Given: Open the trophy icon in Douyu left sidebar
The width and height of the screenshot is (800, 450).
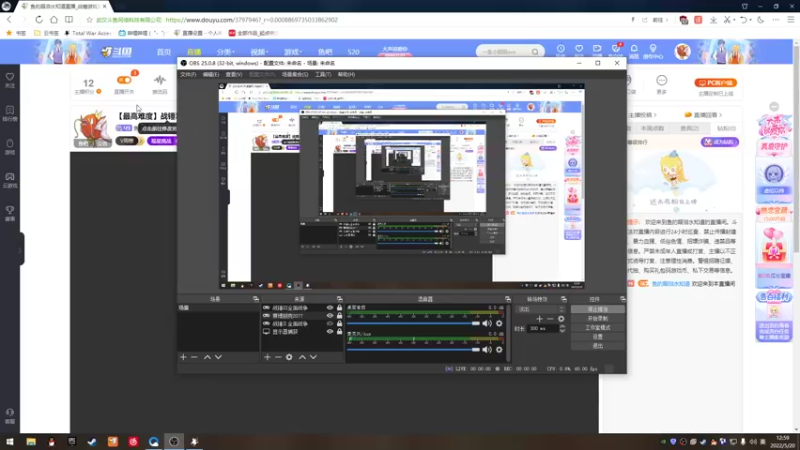Looking at the screenshot, I should [x=10, y=213].
